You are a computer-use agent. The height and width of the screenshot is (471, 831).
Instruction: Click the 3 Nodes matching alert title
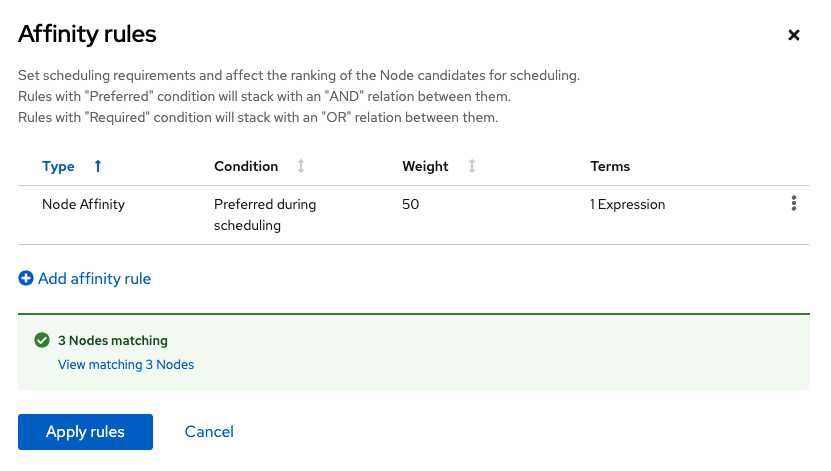113,340
